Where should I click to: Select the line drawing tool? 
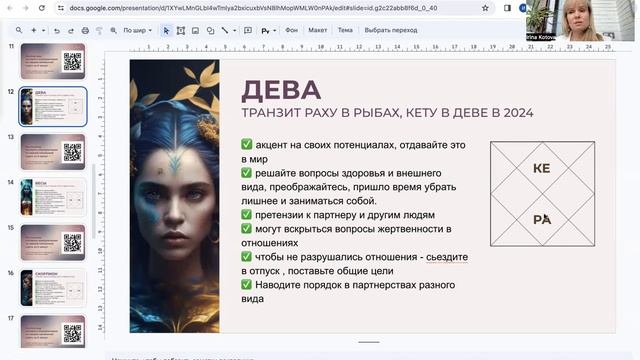pos(225,30)
